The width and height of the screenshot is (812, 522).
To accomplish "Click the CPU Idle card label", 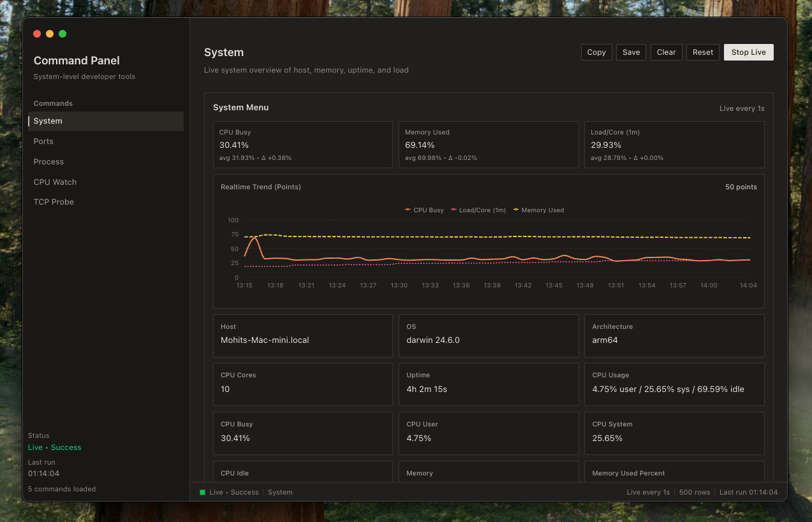I will pos(235,474).
